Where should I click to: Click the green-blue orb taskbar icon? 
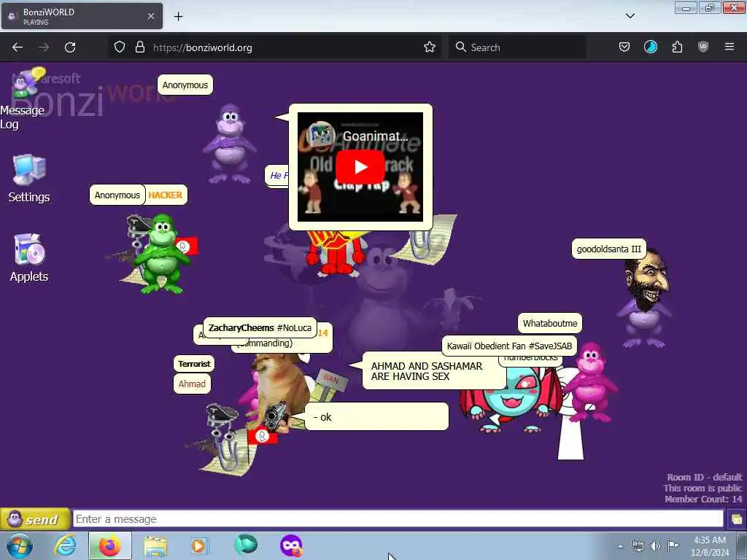click(x=245, y=545)
